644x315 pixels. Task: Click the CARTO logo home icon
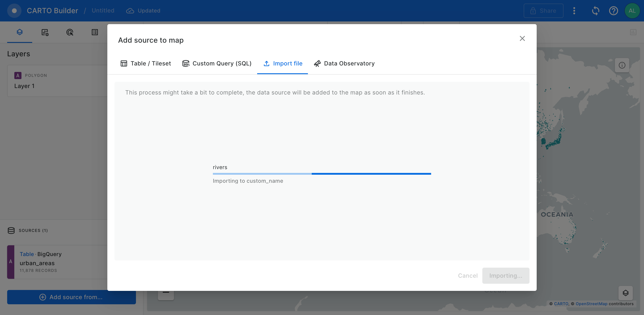click(14, 11)
